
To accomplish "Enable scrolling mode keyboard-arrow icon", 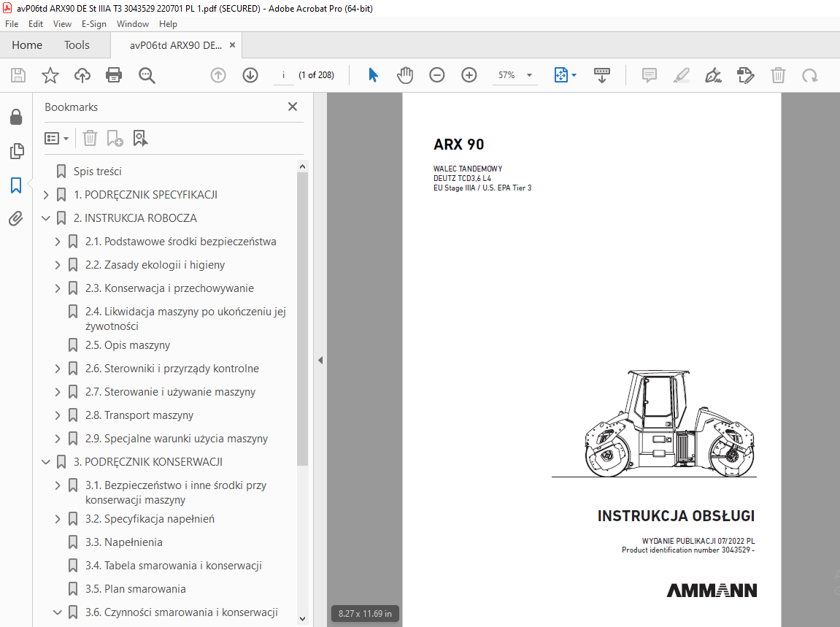I will [601, 75].
